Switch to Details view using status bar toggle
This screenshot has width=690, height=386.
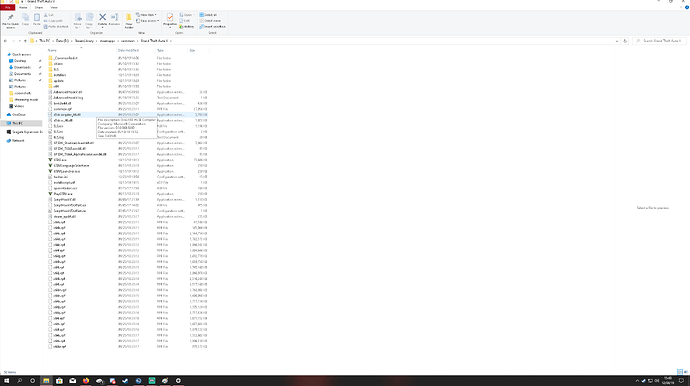pos(679,372)
